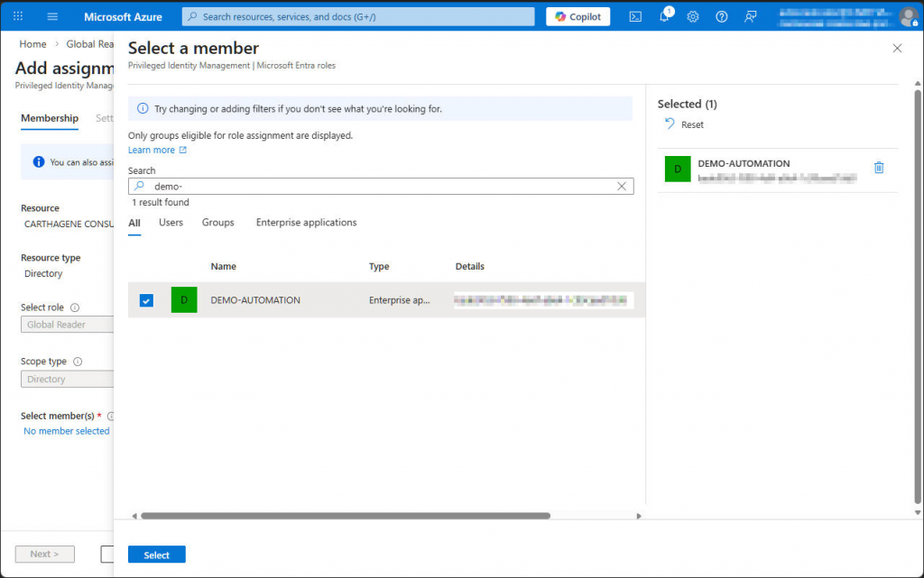
Task: Remove DEMO-AUTOMATION using the trash icon
Action: pyautogui.click(x=879, y=167)
